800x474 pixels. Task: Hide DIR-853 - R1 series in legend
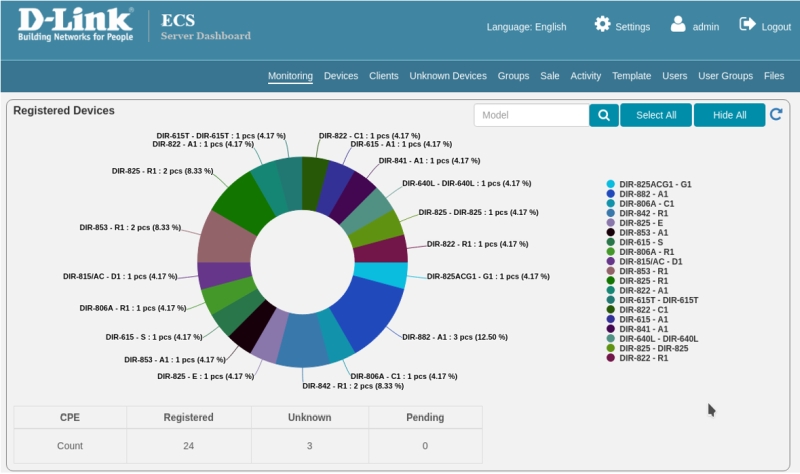coord(647,271)
